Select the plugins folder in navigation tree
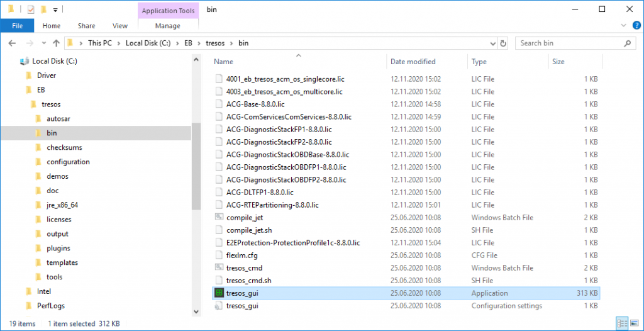 point(58,249)
